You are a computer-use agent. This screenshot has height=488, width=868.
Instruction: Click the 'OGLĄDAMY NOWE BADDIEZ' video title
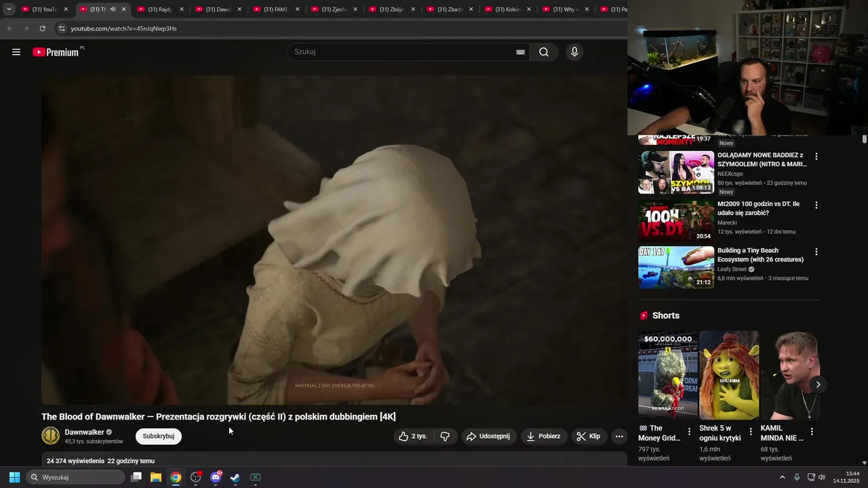point(762,159)
